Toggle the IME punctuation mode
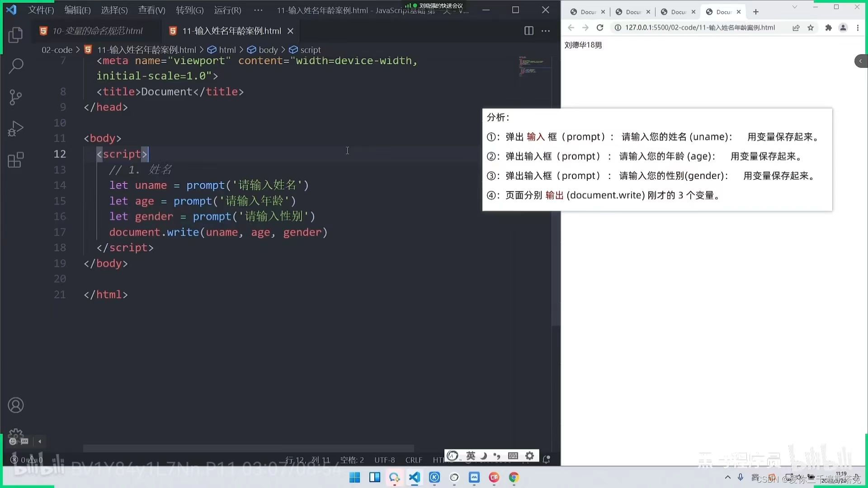 (497, 455)
